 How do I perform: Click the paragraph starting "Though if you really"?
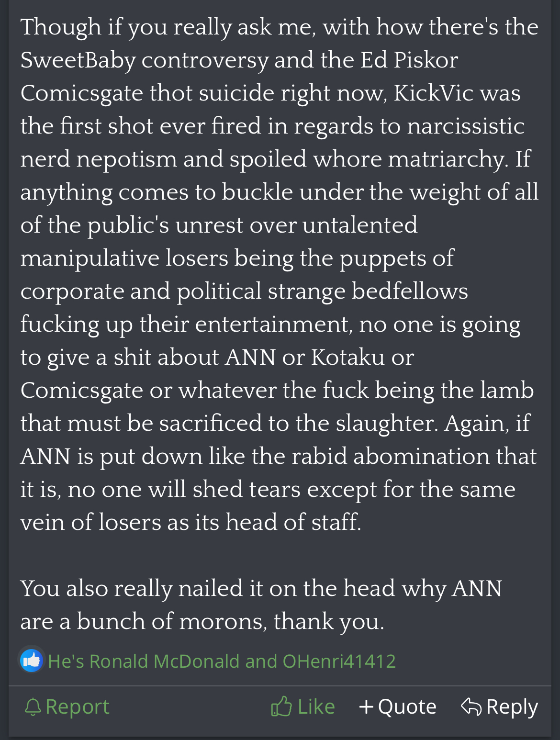[279, 274]
